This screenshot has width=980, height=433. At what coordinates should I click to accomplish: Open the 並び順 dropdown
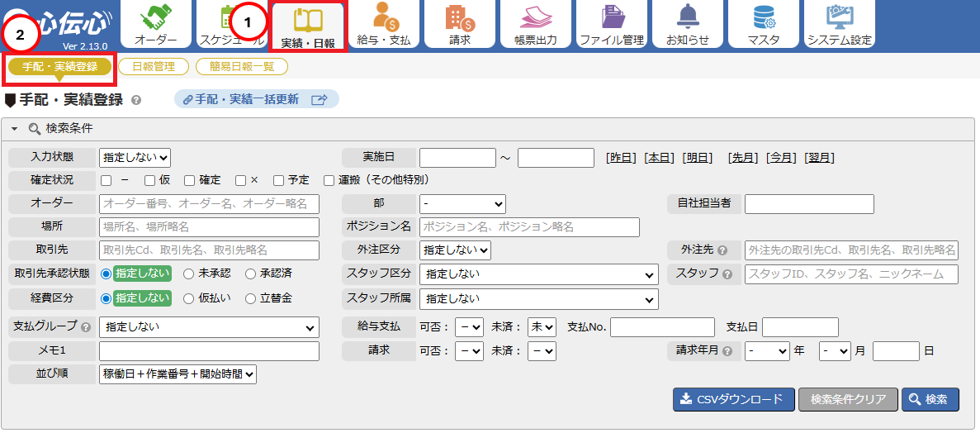click(178, 374)
